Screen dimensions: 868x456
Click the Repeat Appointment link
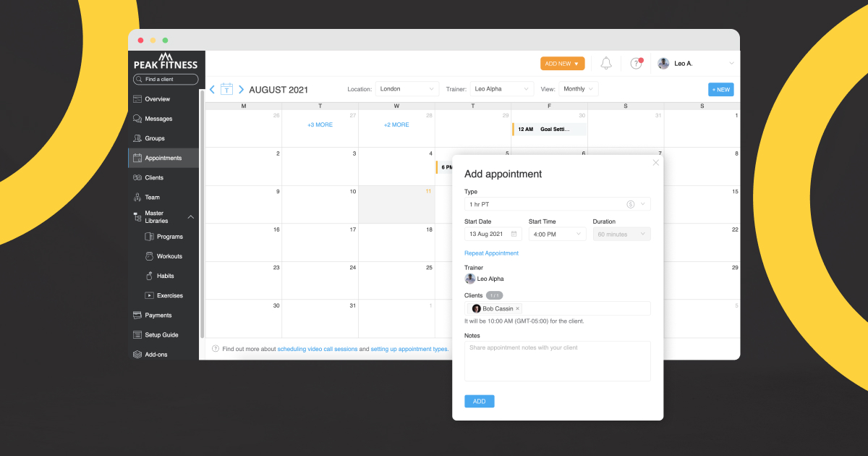tap(491, 253)
